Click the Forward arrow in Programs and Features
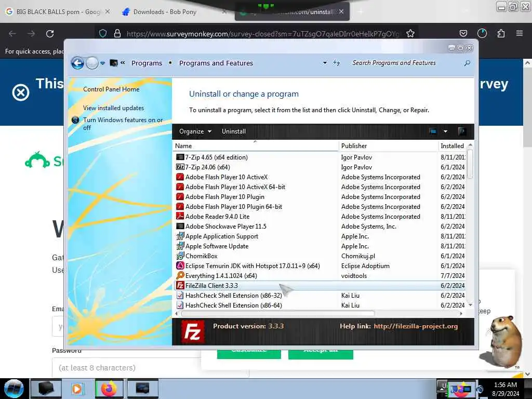Viewport: 532px width, 399px height. click(92, 63)
